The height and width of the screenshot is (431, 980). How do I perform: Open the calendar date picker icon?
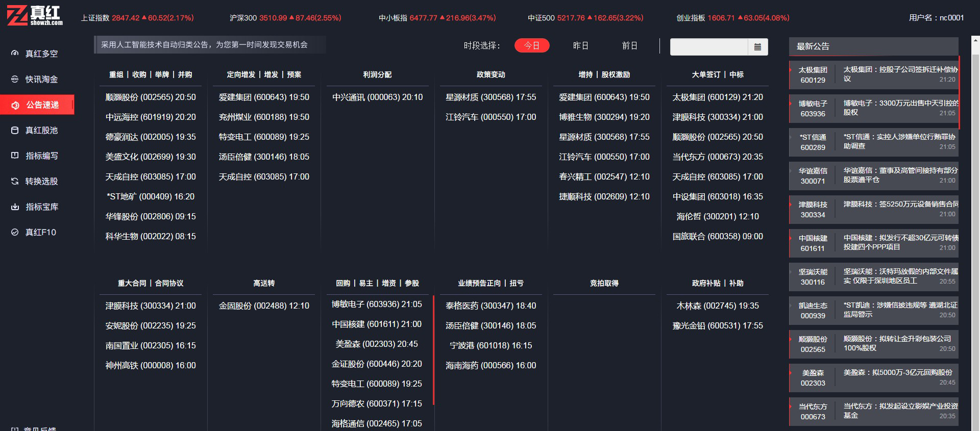757,46
